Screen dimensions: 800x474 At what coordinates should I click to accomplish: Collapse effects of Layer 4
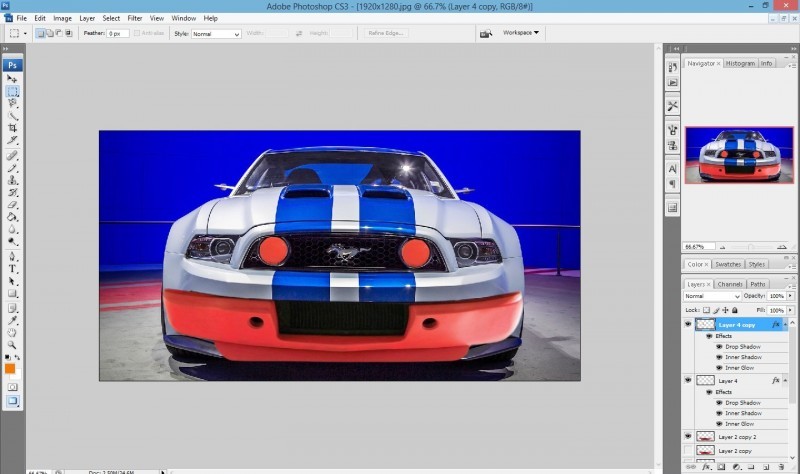(785, 381)
